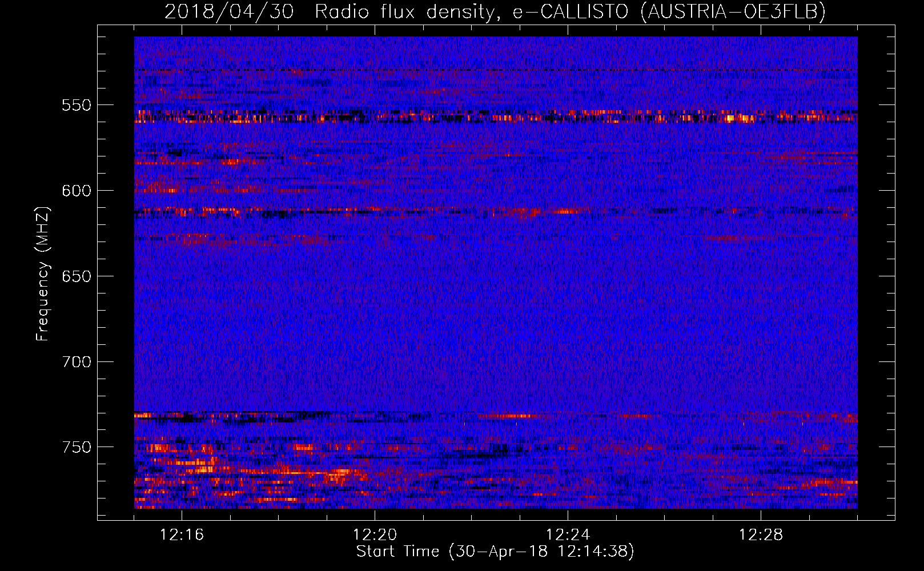
Task: Select the 700 frequency tick label
Action: (x=77, y=362)
